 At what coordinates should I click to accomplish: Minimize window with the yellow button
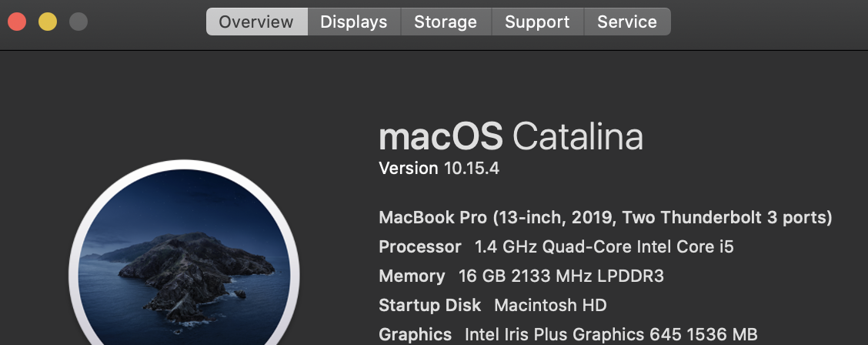tap(48, 22)
